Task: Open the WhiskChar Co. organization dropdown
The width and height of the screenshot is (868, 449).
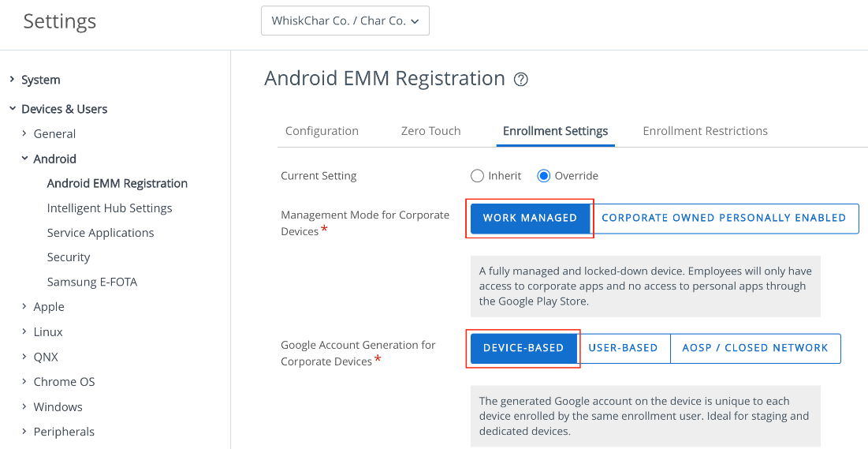Action: tap(345, 21)
